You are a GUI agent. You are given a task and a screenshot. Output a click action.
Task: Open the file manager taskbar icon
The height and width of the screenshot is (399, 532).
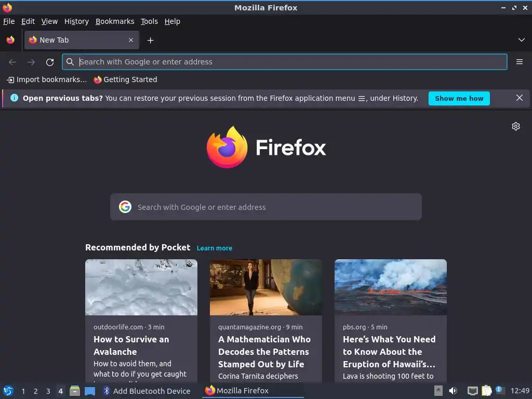pos(75,391)
